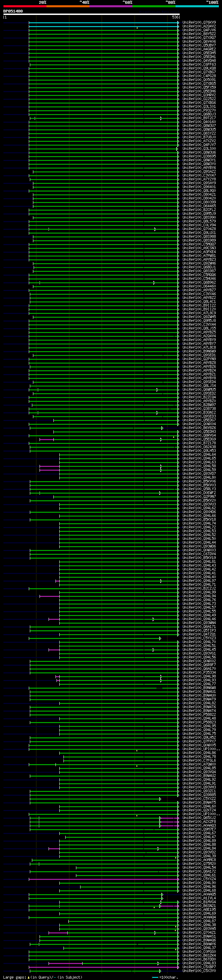Select label UniRef100_O82438
Screen dimensions: 222x980
click(199, 447)
